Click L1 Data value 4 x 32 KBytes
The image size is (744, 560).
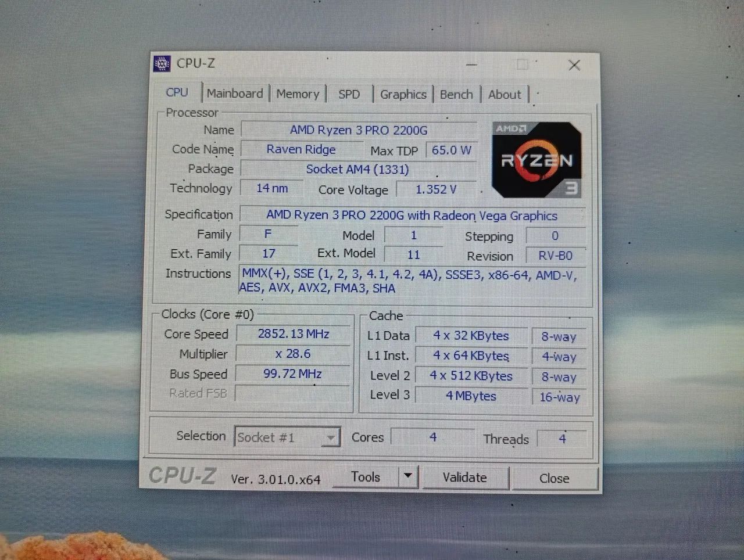[x=471, y=336]
